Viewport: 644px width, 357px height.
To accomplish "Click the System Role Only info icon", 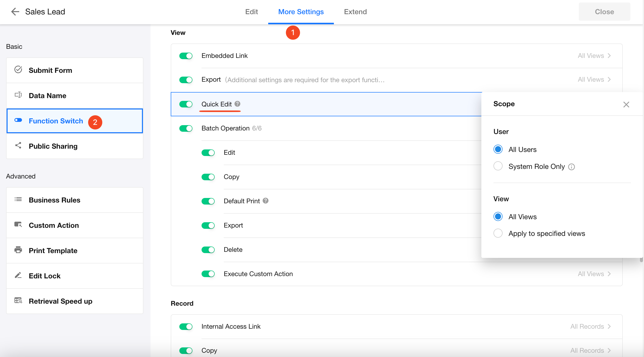I will coord(572,167).
